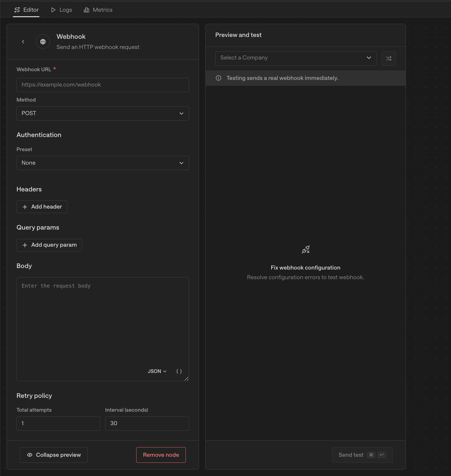
Task: Change the body format JSON dropdown
Action: [157, 371]
